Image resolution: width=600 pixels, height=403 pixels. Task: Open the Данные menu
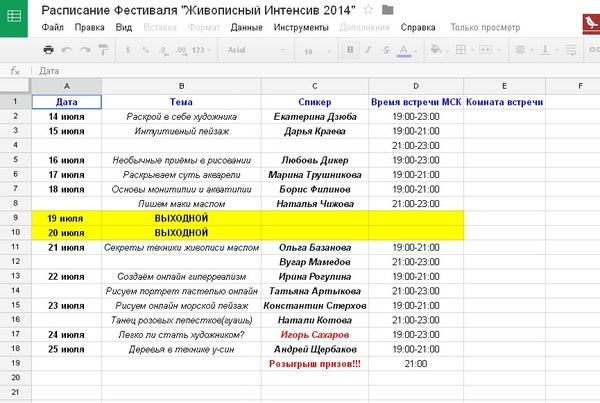[x=246, y=28]
